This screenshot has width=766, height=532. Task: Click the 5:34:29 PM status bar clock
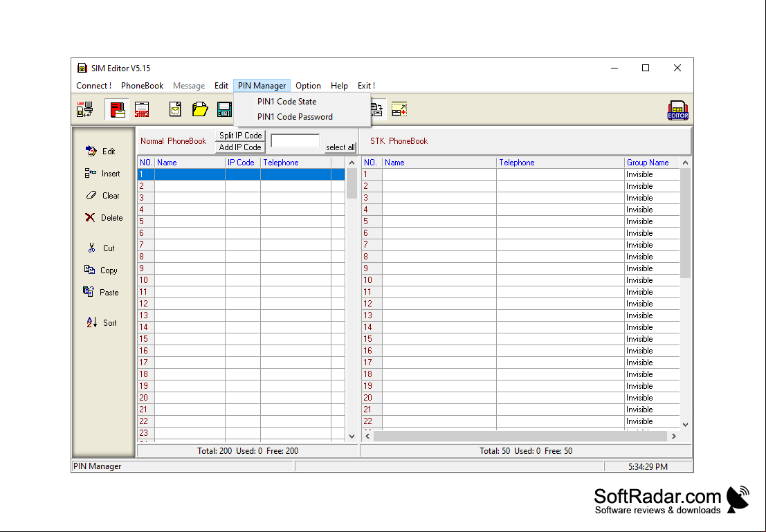click(648, 466)
